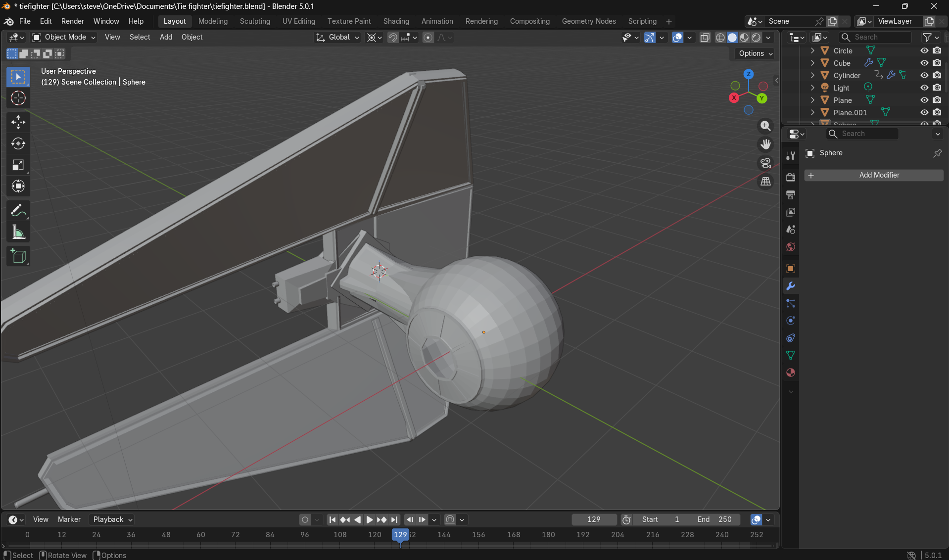Click the viewport zoom magnifier icon
The image size is (949, 560).
(765, 126)
